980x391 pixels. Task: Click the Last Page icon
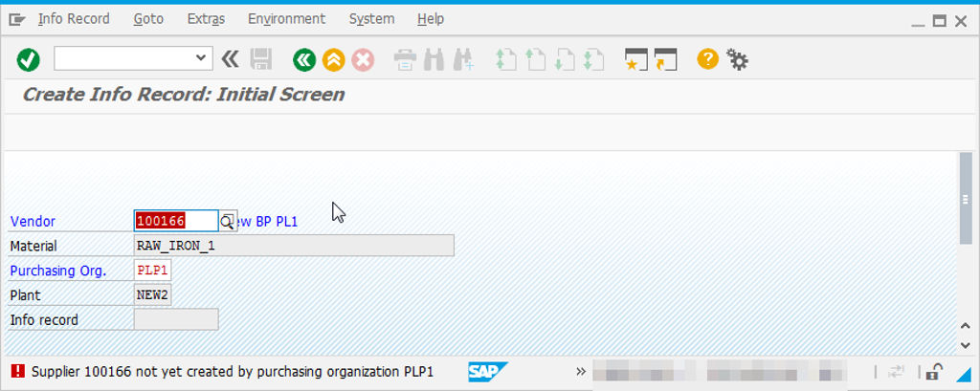[593, 60]
